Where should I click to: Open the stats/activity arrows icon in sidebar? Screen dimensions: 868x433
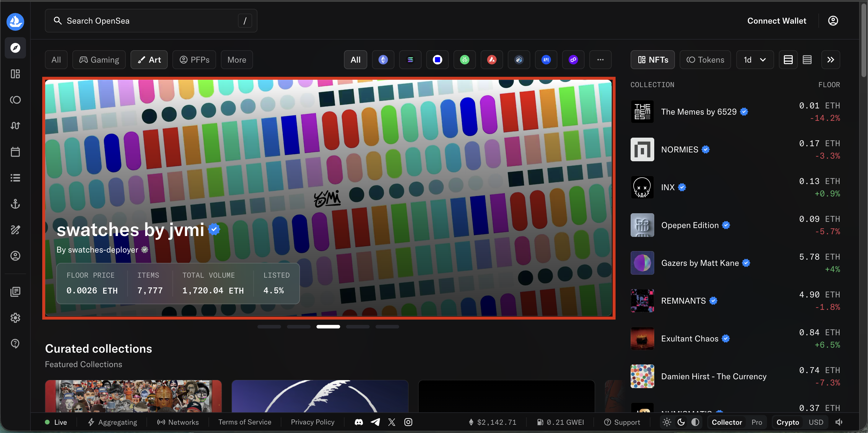pos(15,126)
